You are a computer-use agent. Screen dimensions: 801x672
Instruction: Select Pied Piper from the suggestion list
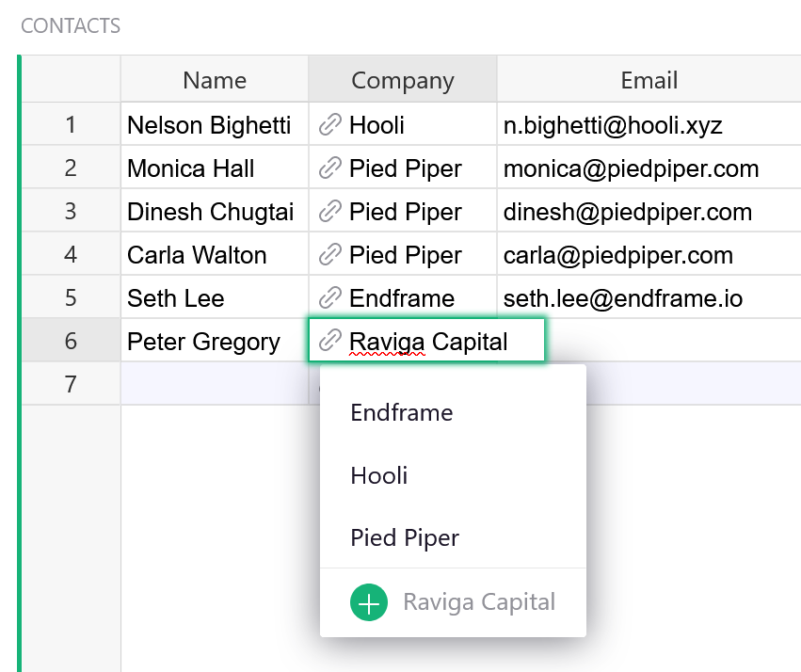pyautogui.click(x=405, y=538)
